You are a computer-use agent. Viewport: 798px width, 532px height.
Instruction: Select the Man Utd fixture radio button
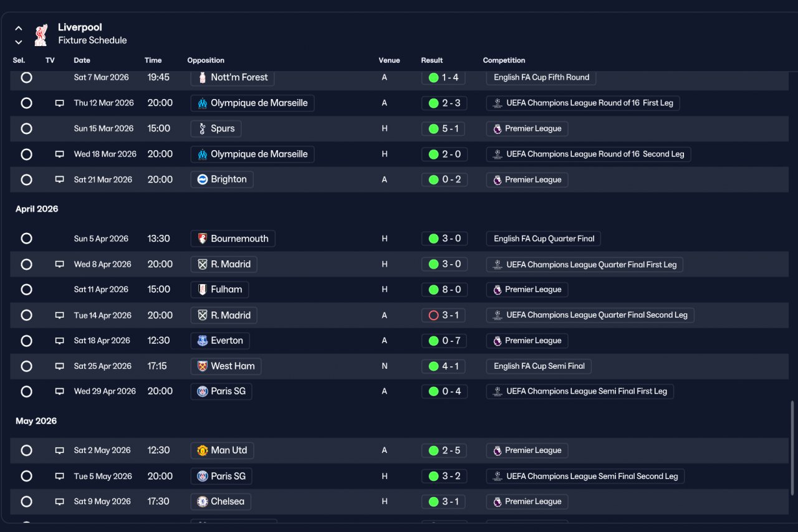pyautogui.click(x=26, y=450)
